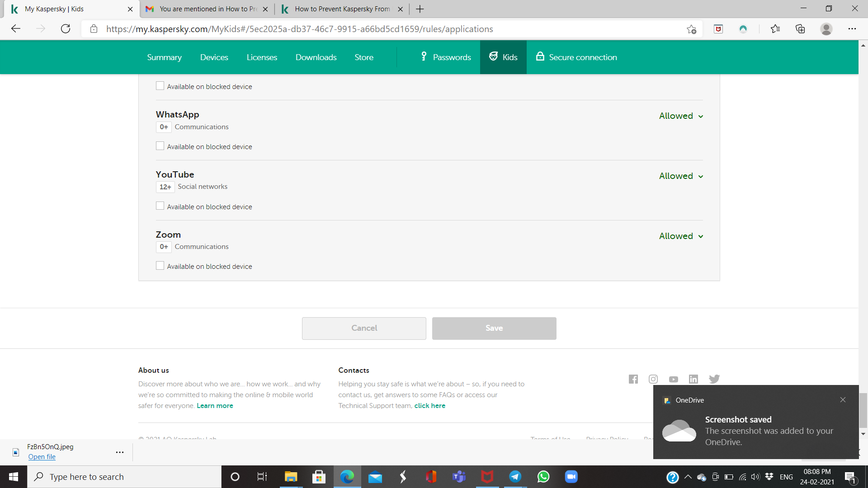Expand WhatsApp Allowed dropdown
Screen dimensions: 868x488
click(681, 116)
